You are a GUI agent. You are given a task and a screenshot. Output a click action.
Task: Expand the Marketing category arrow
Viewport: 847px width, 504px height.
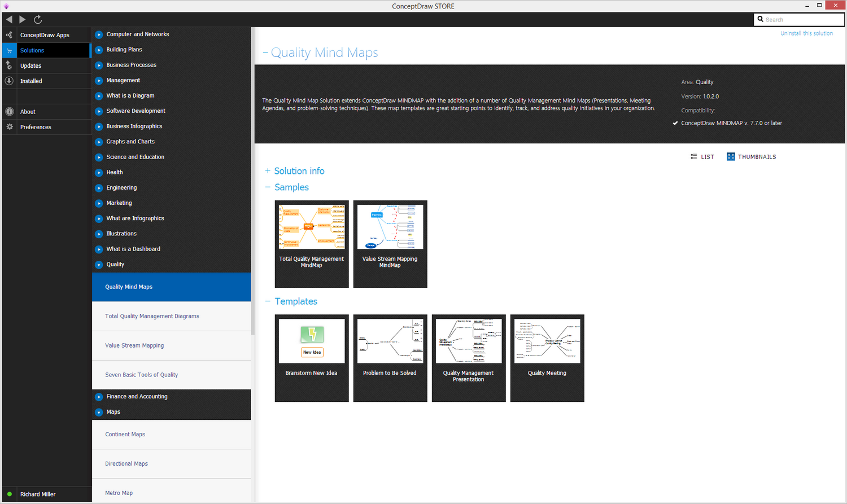pyautogui.click(x=99, y=203)
